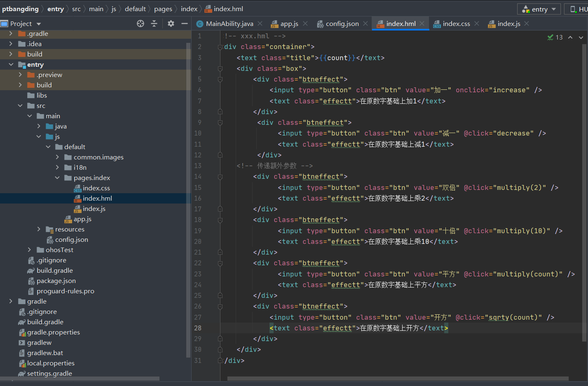Expand the .gradle folder
The width and height of the screenshot is (588, 386).
[11, 33]
